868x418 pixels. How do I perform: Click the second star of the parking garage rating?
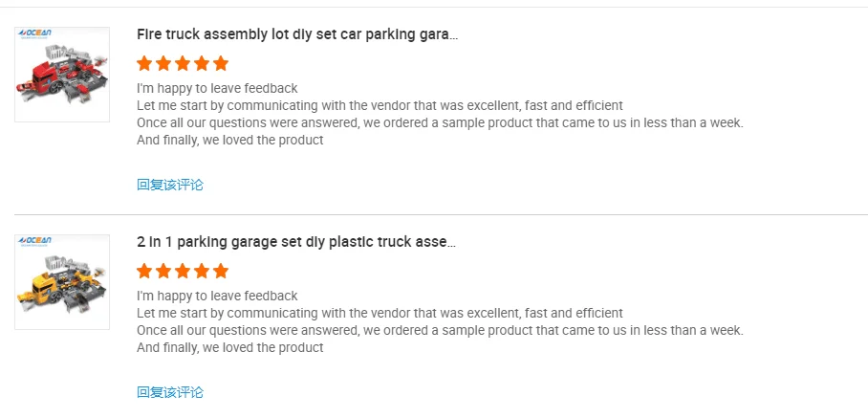(x=163, y=271)
